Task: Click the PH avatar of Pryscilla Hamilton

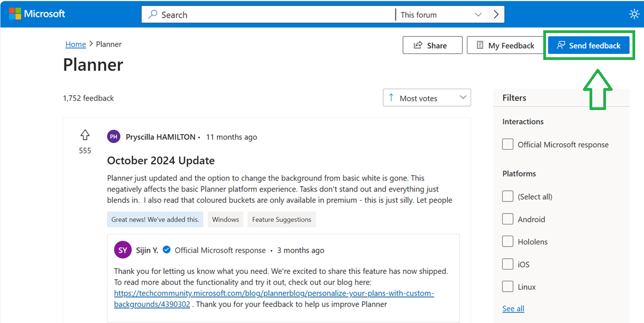Action: (x=114, y=136)
